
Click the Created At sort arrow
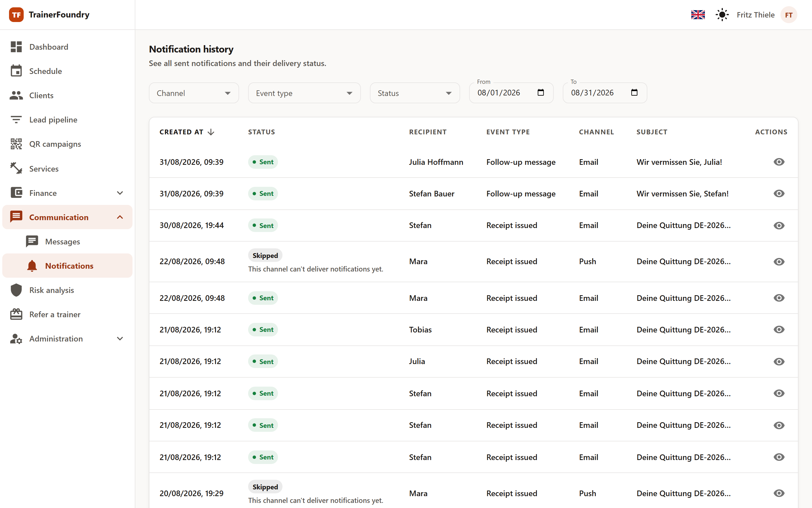pos(211,132)
